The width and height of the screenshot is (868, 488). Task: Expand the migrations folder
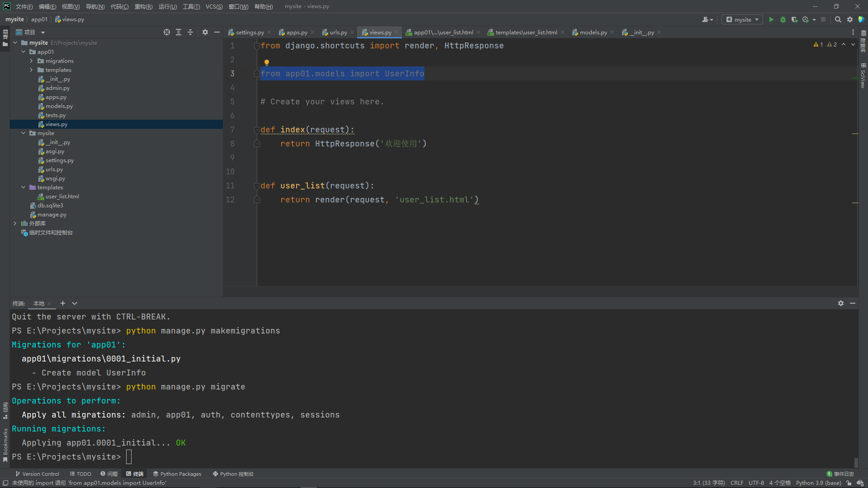[32, 61]
